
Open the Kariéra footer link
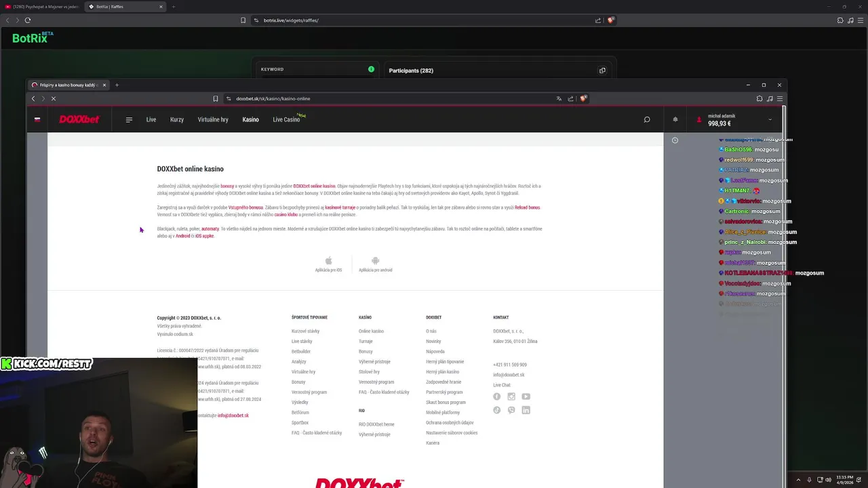click(x=433, y=443)
